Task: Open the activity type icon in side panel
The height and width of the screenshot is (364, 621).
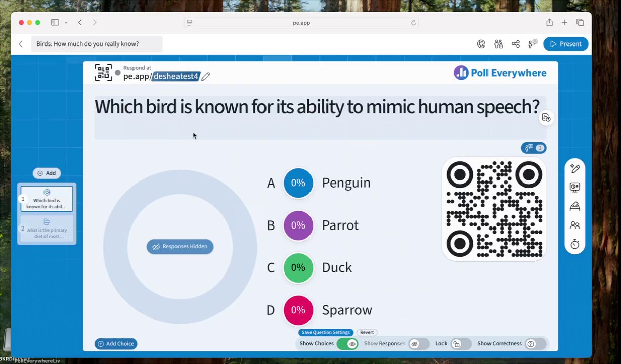Action: 575,206
